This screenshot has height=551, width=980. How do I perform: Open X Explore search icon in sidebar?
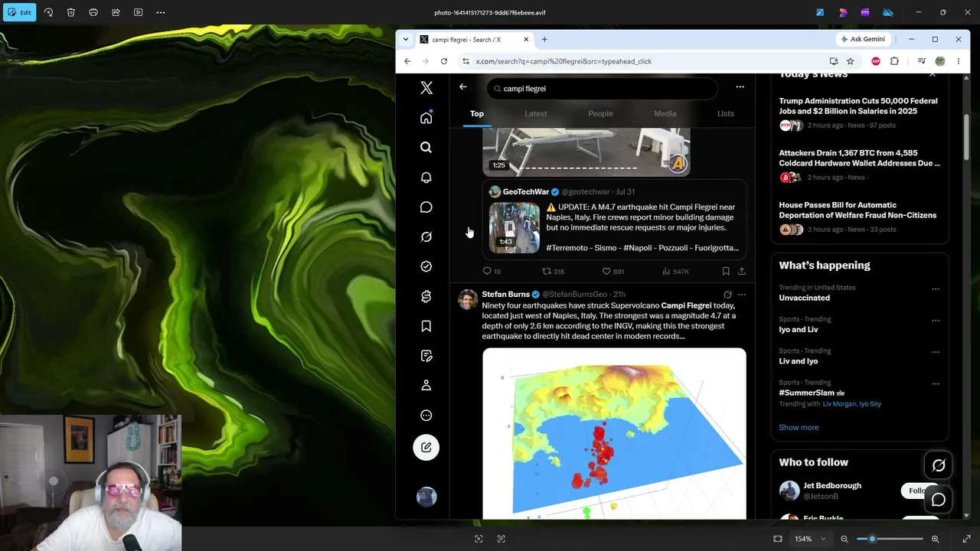coord(426,148)
